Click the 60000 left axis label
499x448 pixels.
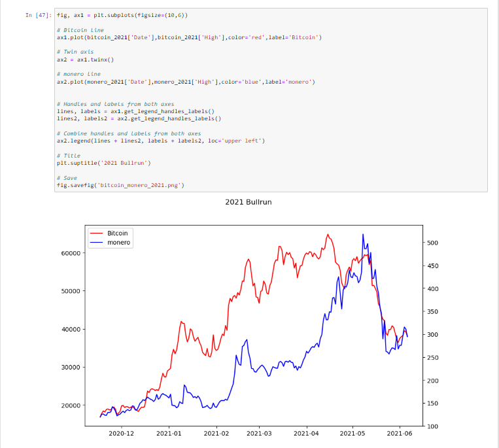pos(71,253)
